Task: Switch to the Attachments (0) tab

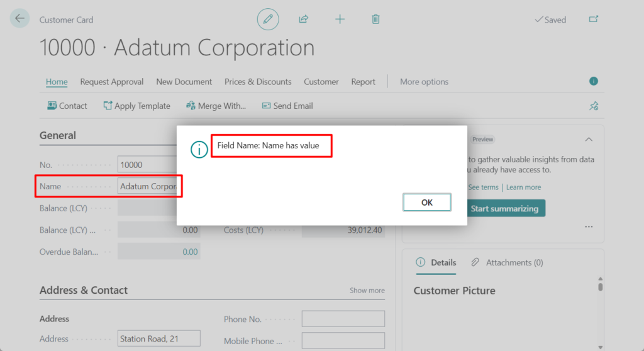Action: (508, 262)
